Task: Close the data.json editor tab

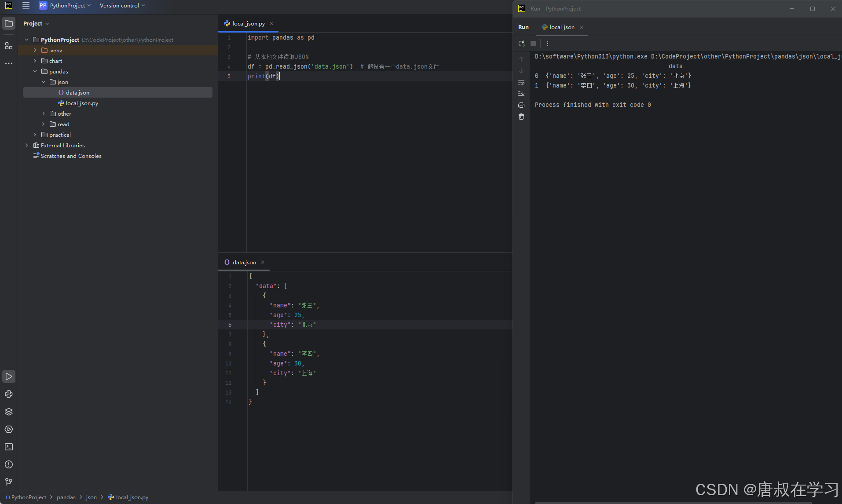Action: [263, 262]
